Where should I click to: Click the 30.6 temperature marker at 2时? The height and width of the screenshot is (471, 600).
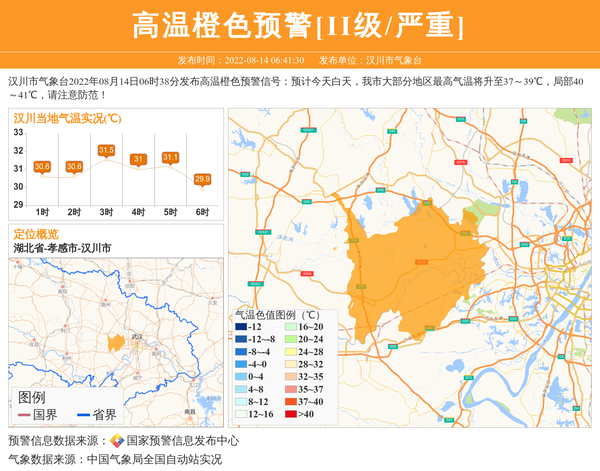click(x=74, y=166)
